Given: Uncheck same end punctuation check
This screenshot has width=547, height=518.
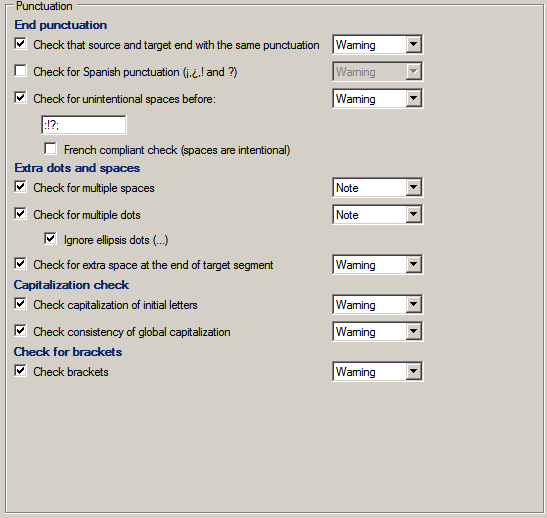Looking at the screenshot, I should [20, 44].
